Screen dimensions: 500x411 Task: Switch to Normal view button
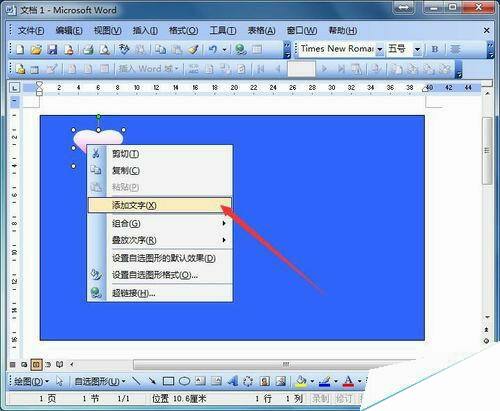pyautogui.click(x=12, y=364)
